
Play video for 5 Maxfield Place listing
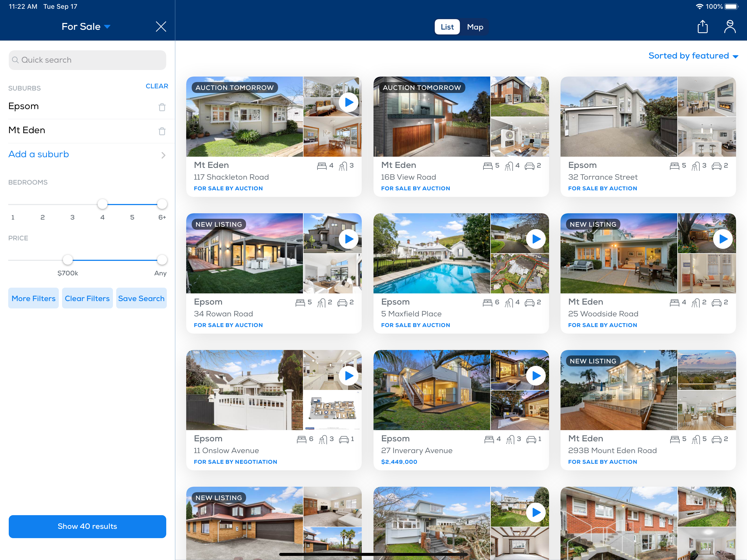[x=536, y=239]
